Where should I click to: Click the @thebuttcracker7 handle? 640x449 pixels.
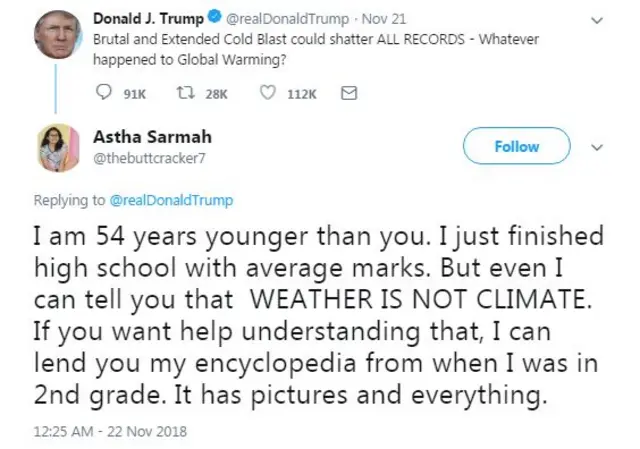click(x=146, y=157)
